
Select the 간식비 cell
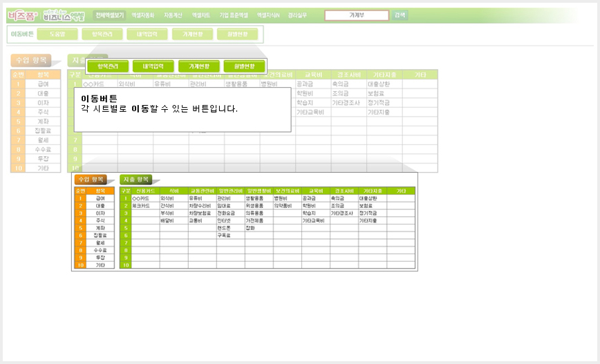click(x=174, y=206)
